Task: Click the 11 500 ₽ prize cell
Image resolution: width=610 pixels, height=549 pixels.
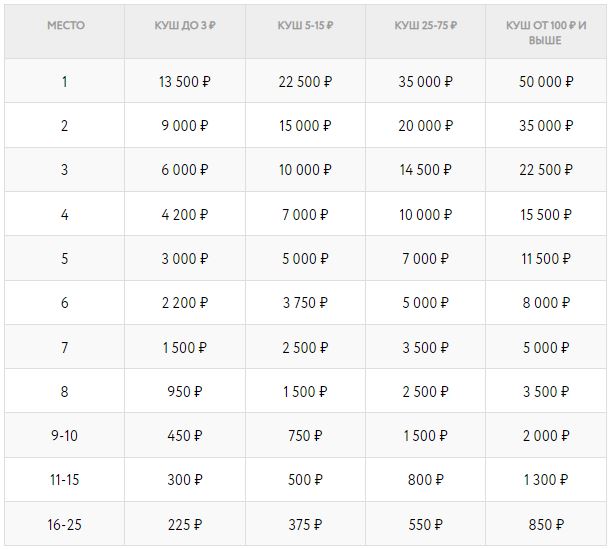Action: 546,259
